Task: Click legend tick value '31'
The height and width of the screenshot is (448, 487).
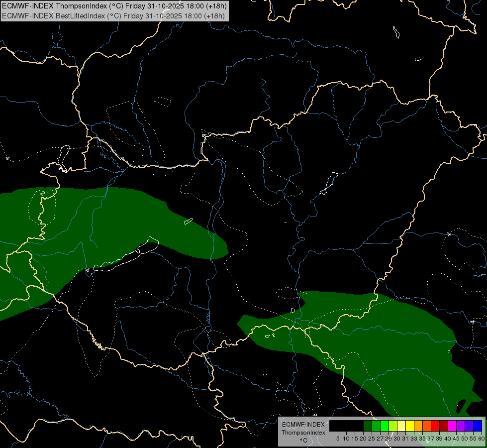Action: click(405, 439)
